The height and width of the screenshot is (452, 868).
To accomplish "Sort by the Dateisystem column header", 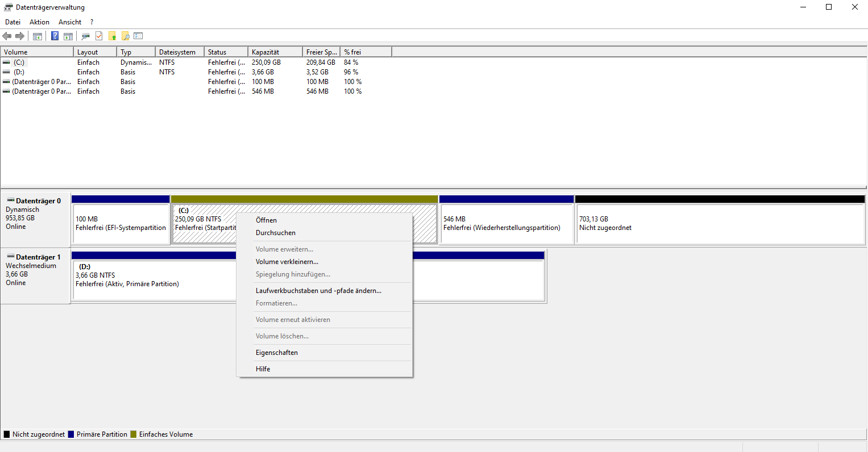I will click(180, 52).
